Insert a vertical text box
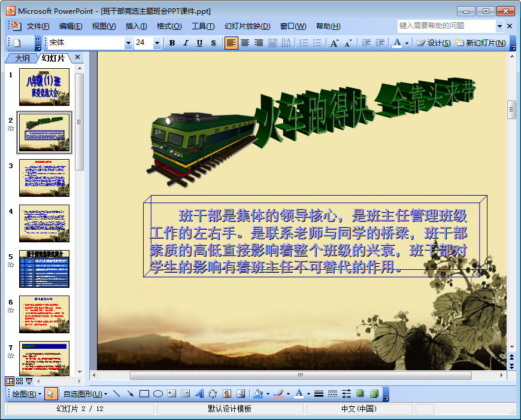 [186, 394]
